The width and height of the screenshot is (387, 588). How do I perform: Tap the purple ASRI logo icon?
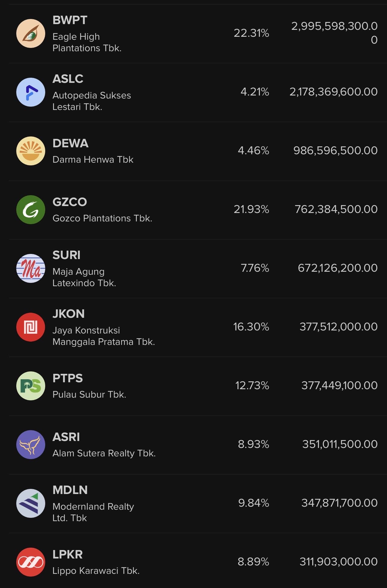(31, 445)
